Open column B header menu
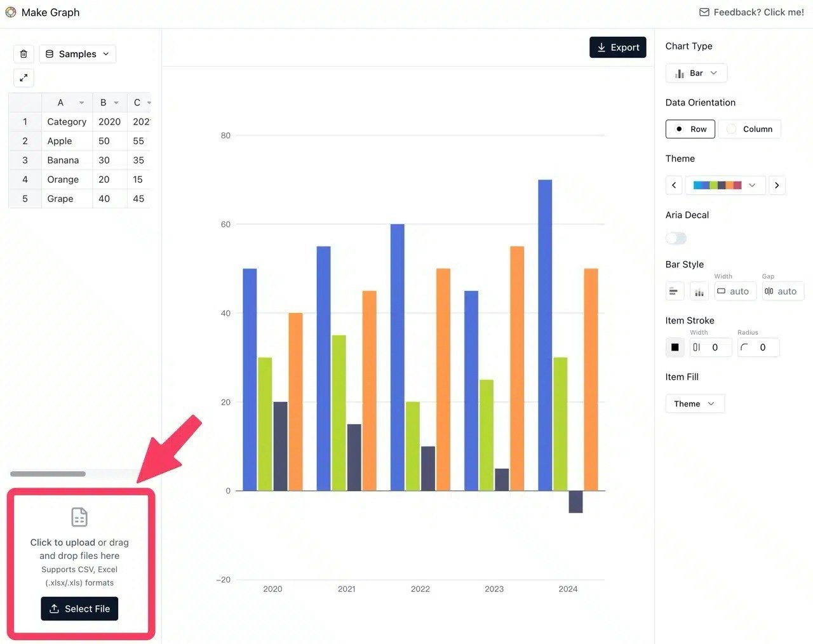The height and width of the screenshot is (644, 813). [x=116, y=103]
